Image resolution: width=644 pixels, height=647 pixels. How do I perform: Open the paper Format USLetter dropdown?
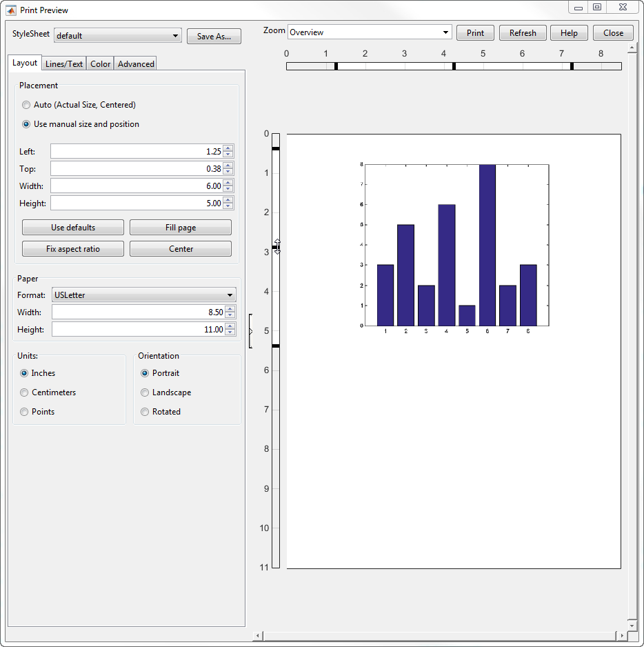point(144,295)
